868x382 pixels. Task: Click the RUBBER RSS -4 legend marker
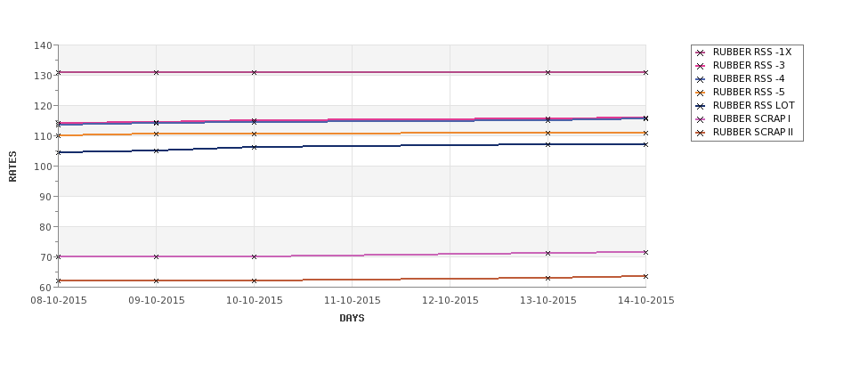point(701,79)
